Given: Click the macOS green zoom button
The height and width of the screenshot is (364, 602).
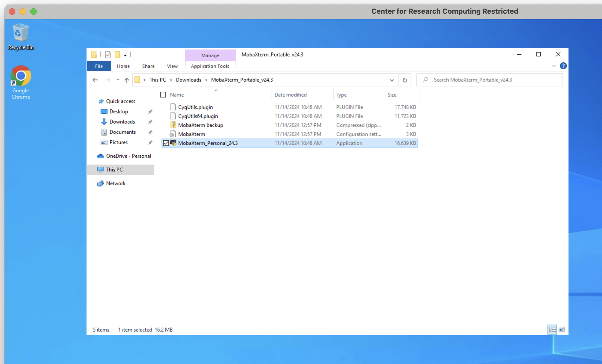Looking at the screenshot, I should (34, 12).
